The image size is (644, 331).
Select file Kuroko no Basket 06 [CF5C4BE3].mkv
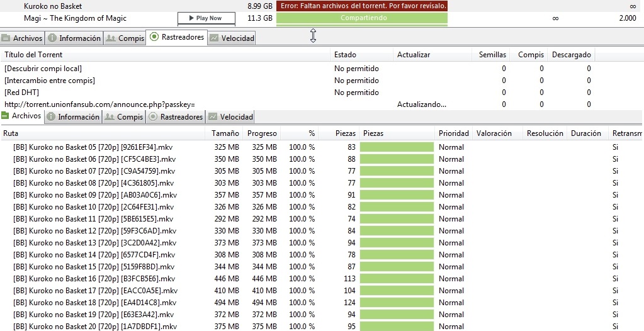pyautogui.click(x=94, y=159)
